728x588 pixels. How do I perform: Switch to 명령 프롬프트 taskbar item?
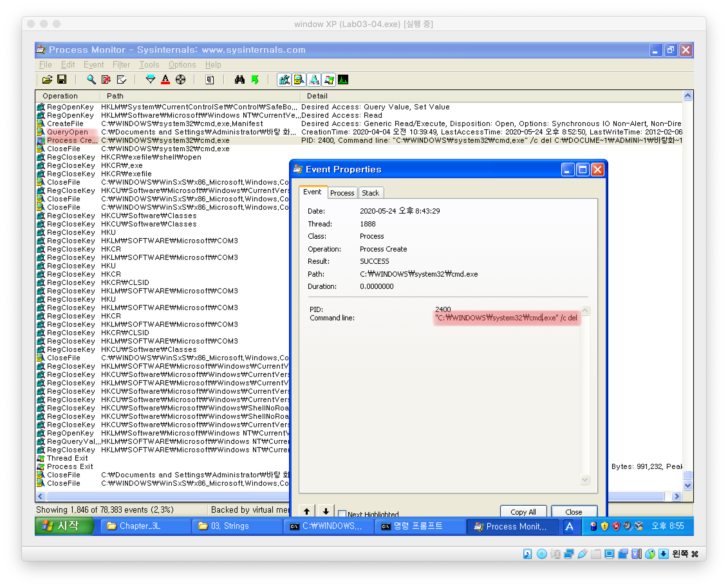[420, 526]
